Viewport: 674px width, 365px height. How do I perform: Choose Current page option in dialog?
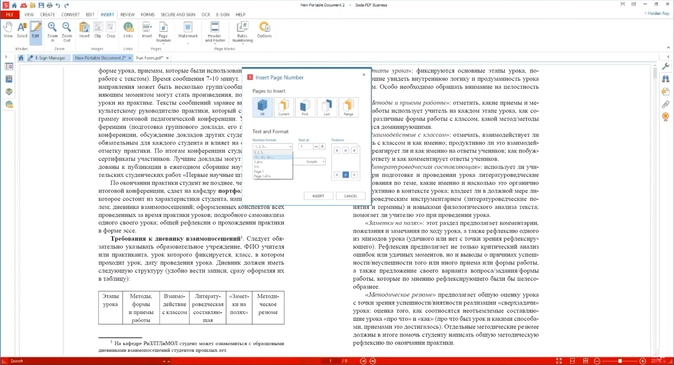(284, 107)
